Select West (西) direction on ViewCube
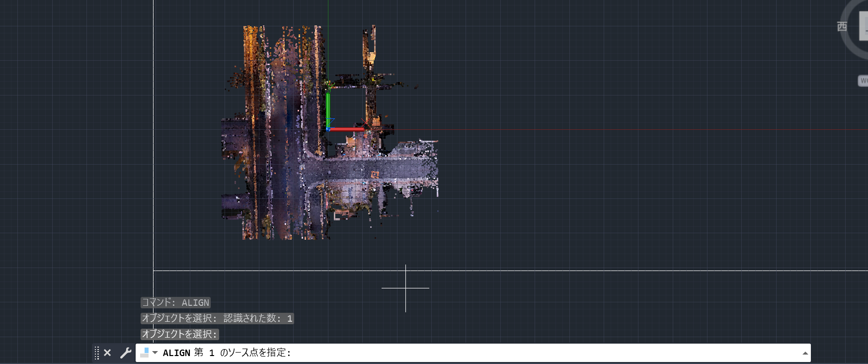The height and width of the screenshot is (364, 868). pyautogui.click(x=842, y=26)
